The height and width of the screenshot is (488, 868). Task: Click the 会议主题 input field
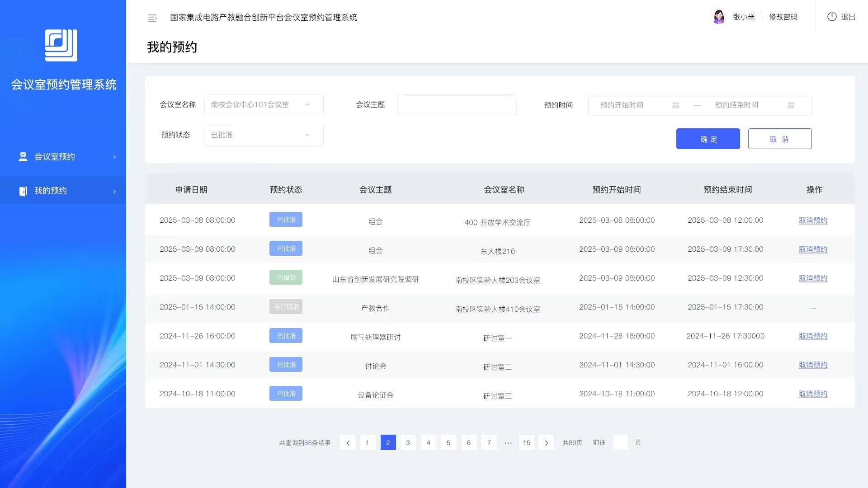point(457,105)
